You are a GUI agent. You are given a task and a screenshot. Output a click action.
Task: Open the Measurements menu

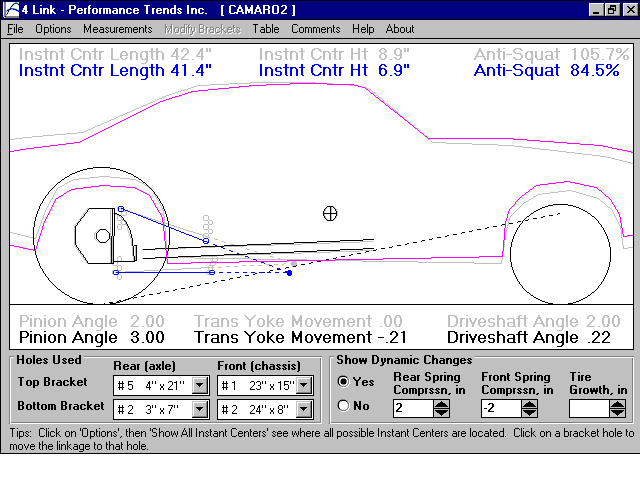(x=118, y=29)
